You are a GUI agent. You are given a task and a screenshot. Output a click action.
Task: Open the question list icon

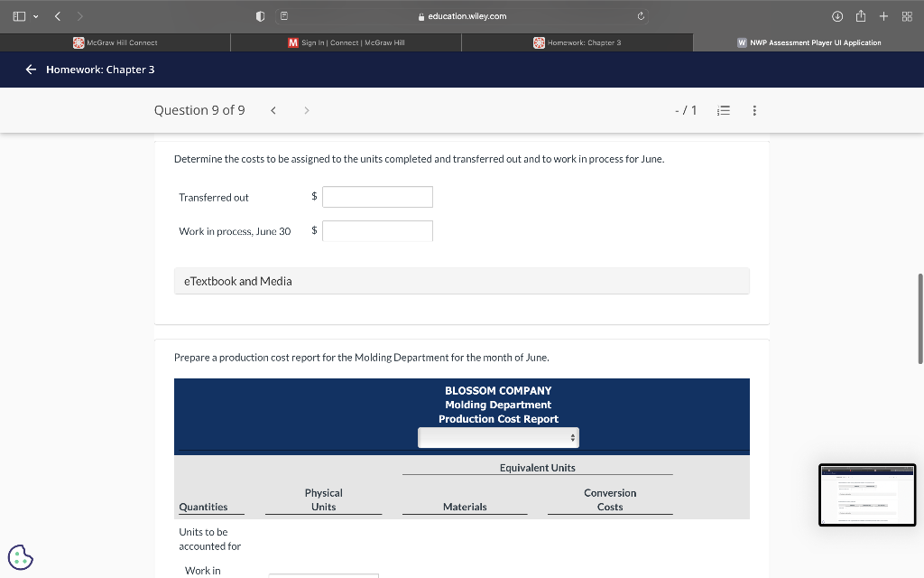tap(724, 110)
